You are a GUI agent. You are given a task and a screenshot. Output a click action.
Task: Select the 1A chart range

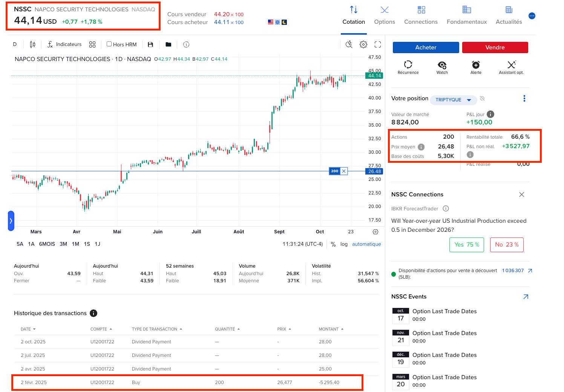pyautogui.click(x=31, y=244)
